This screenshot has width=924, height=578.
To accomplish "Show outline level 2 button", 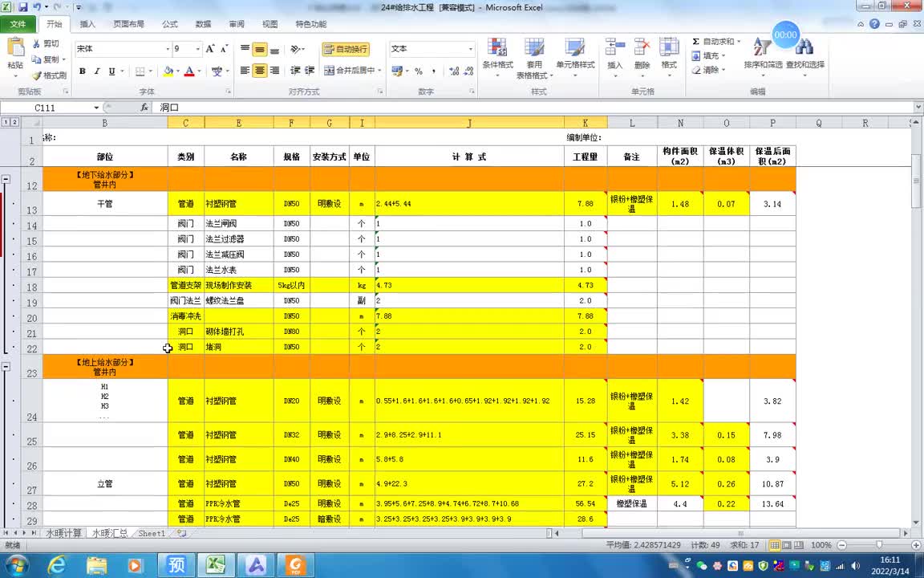I will [x=14, y=122].
